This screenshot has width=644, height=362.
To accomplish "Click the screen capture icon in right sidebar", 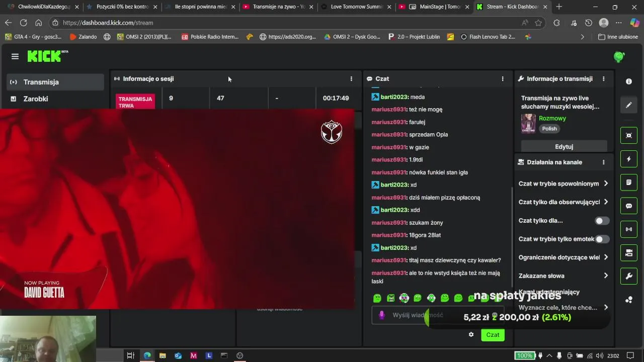I will [x=629, y=135].
